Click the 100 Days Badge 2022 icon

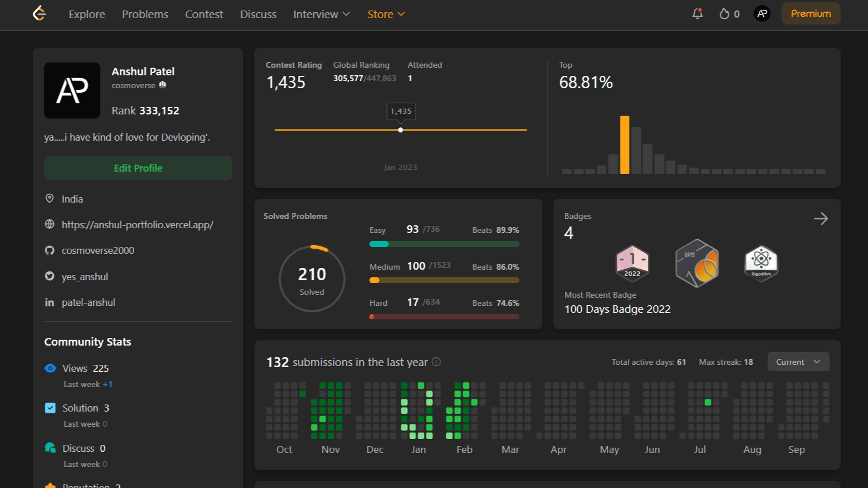pos(632,263)
